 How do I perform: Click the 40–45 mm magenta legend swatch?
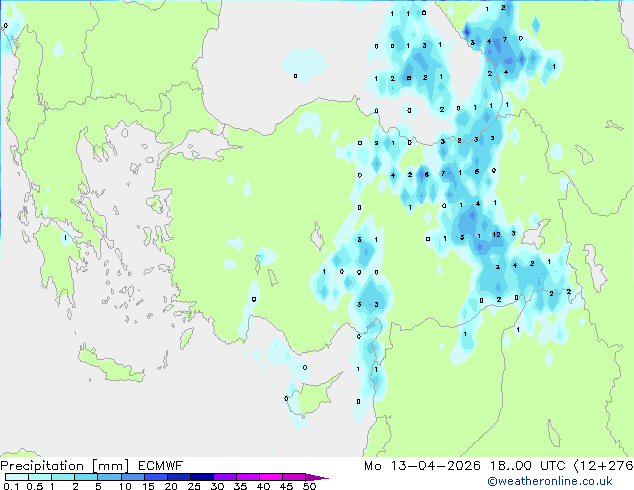[271, 477]
